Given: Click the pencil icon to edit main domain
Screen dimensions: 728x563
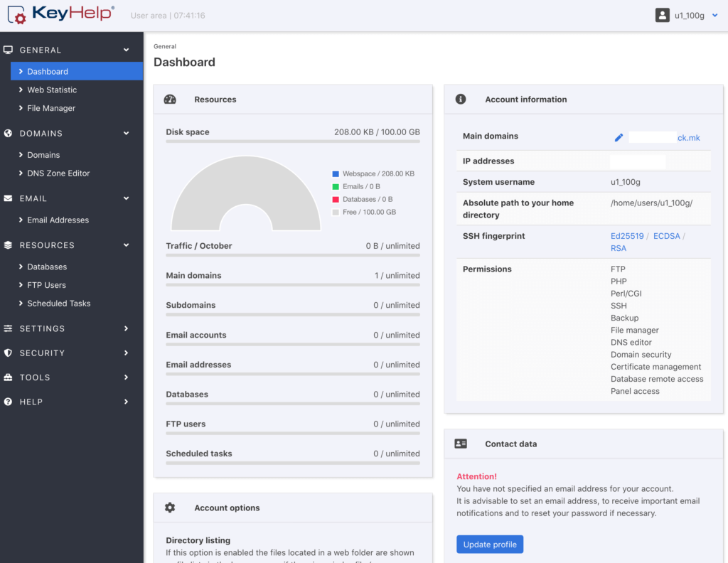Looking at the screenshot, I should [x=619, y=137].
